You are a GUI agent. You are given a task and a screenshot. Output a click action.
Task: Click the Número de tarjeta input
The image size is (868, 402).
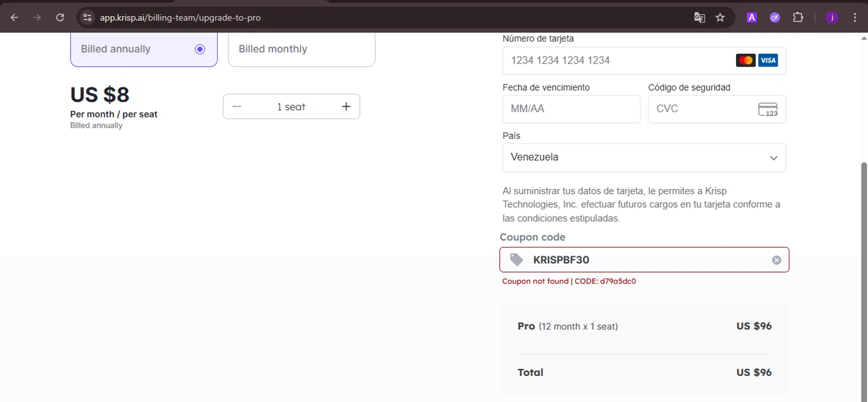pyautogui.click(x=644, y=60)
